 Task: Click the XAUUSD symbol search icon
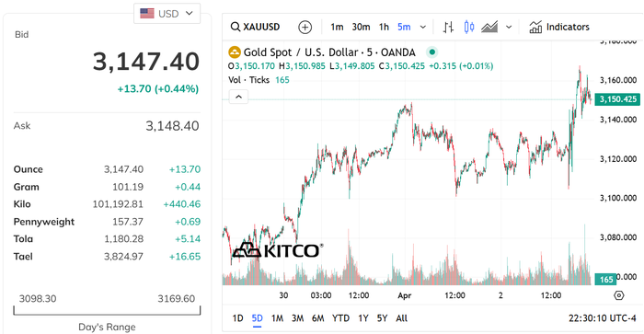point(235,27)
